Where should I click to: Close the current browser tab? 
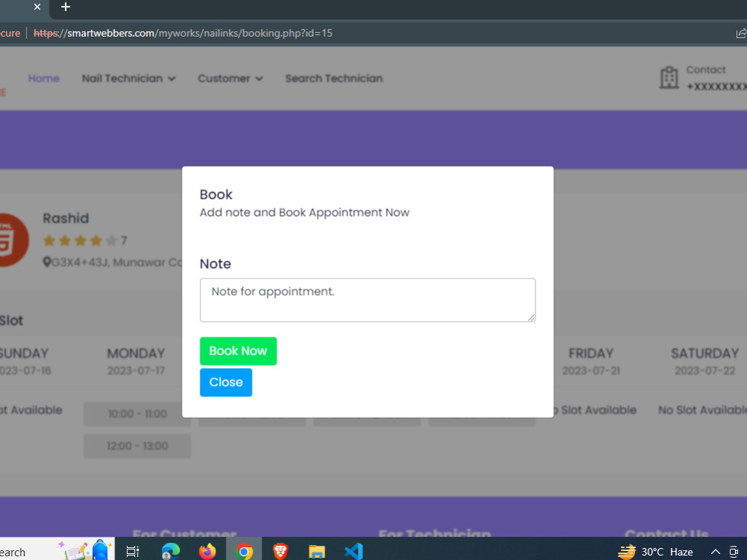37,7
